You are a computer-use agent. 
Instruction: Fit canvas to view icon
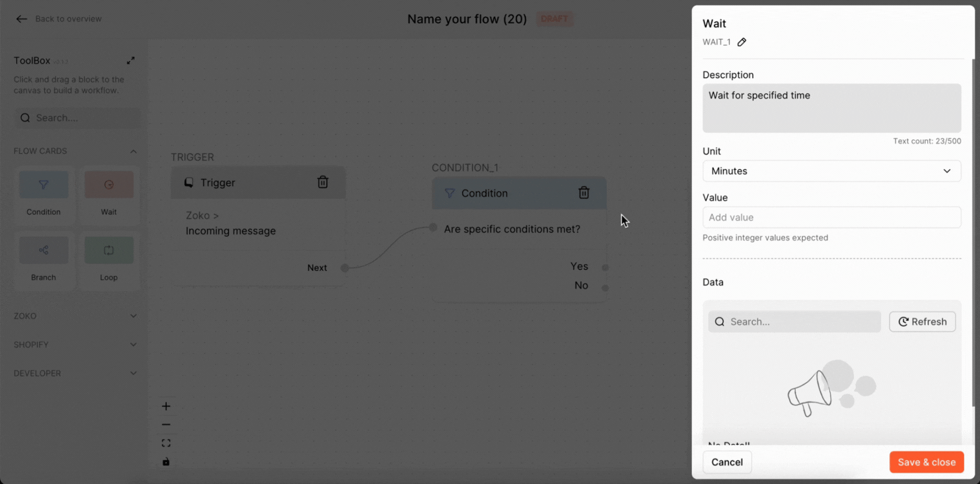click(166, 443)
